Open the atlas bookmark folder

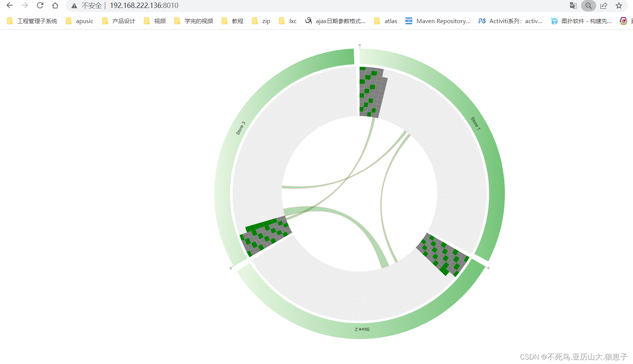pyautogui.click(x=386, y=21)
